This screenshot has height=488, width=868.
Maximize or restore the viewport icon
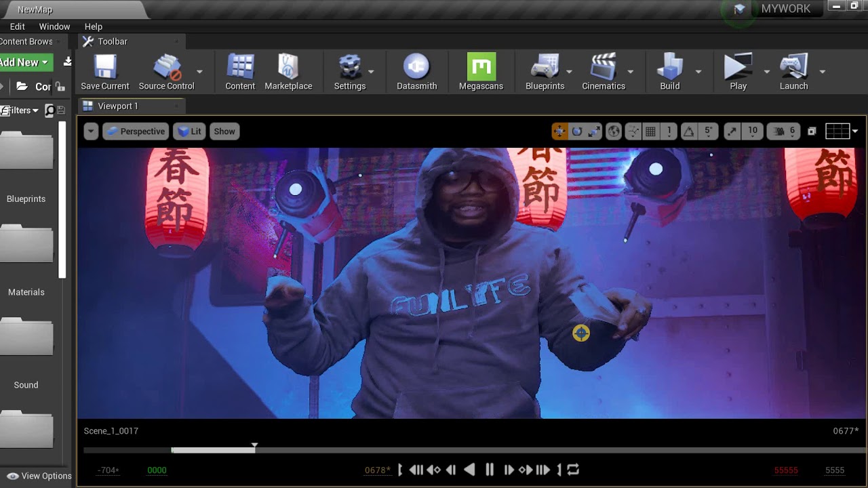pos(812,131)
